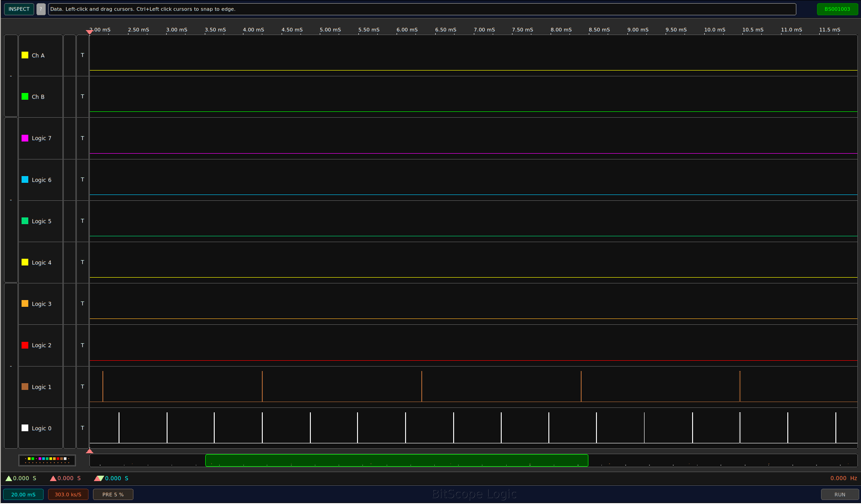
Task: Click the Logic 7 magenta color square
Action: tap(25, 138)
